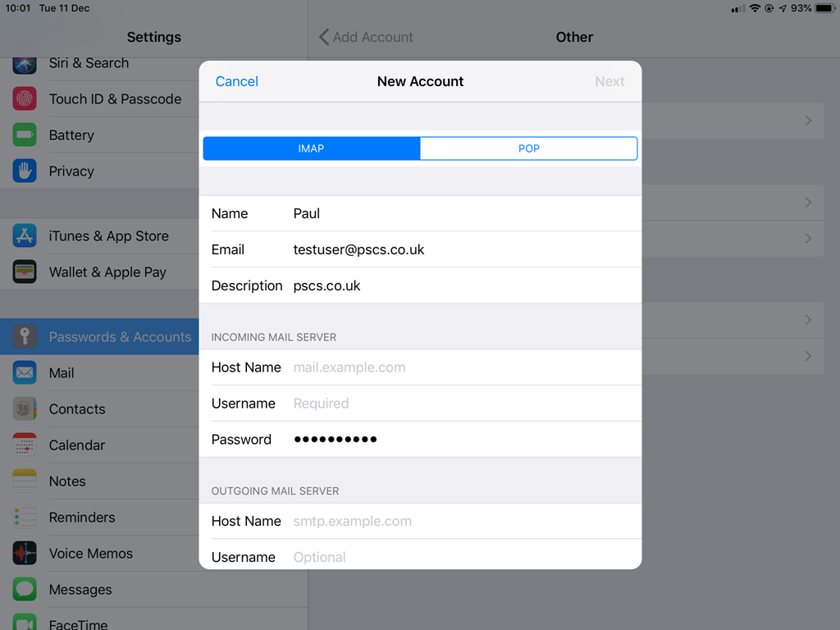The height and width of the screenshot is (630, 840).
Task: Open the Battery settings icon
Action: click(x=25, y=135)
